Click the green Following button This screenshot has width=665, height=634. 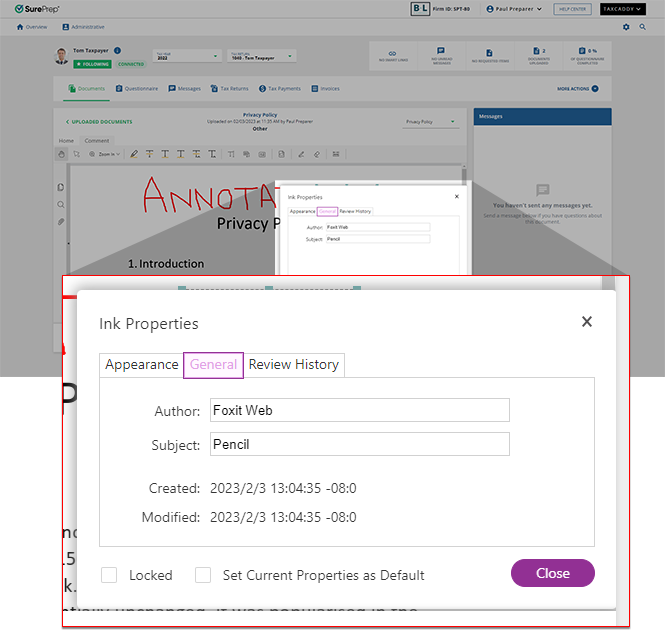point(92,64)
